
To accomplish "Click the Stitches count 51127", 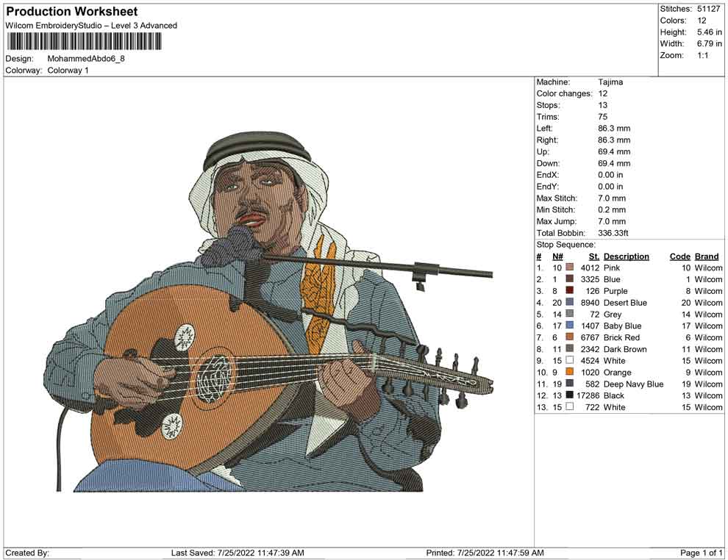I will point(708,9).
